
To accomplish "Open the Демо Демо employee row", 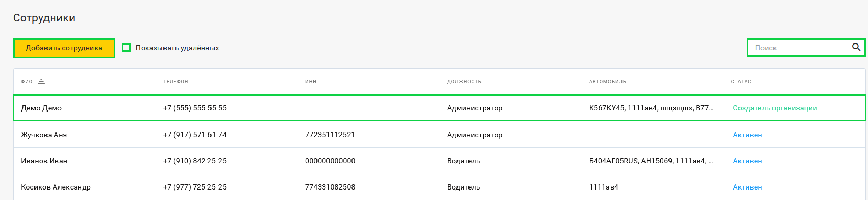I will (439, 108).
